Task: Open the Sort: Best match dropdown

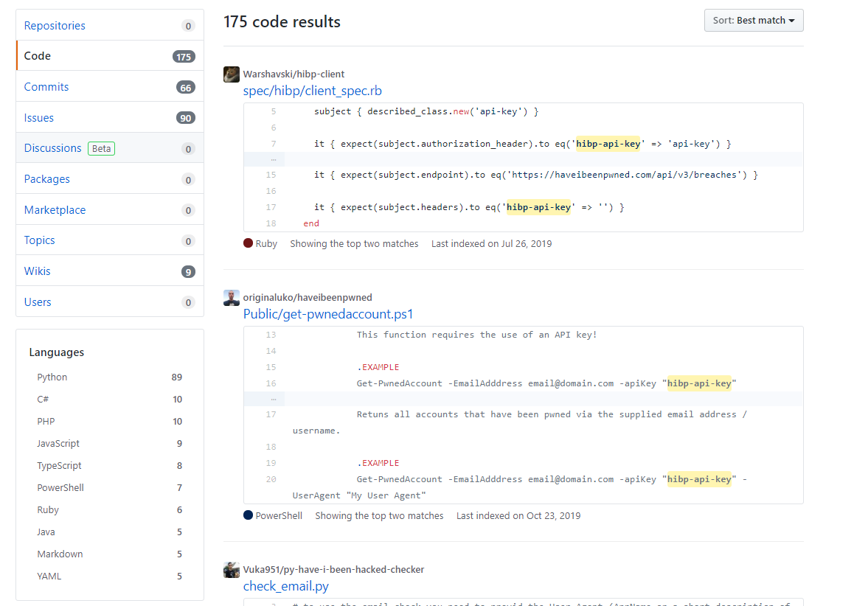Action: click(x=754, y=21)
